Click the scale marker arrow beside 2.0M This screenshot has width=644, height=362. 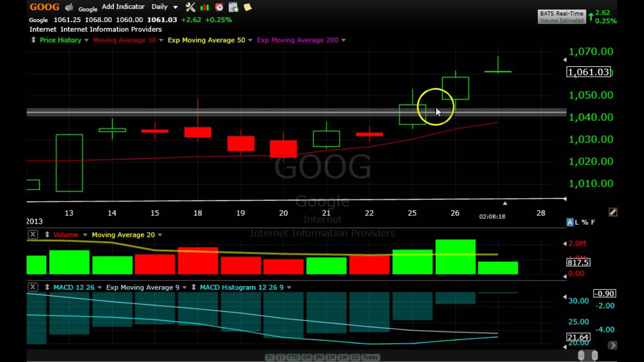[x=565, y=244]
